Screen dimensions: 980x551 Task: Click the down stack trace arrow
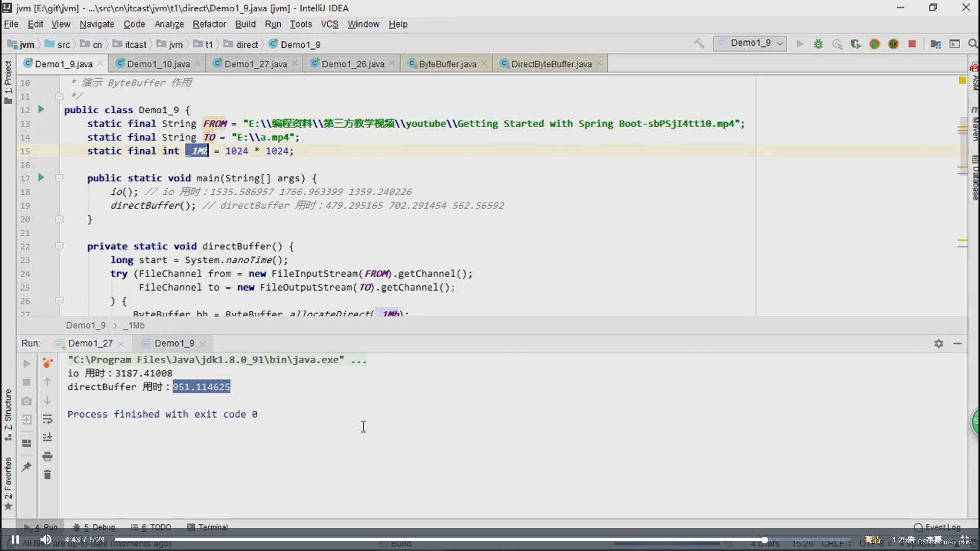[x=47, y=400]
